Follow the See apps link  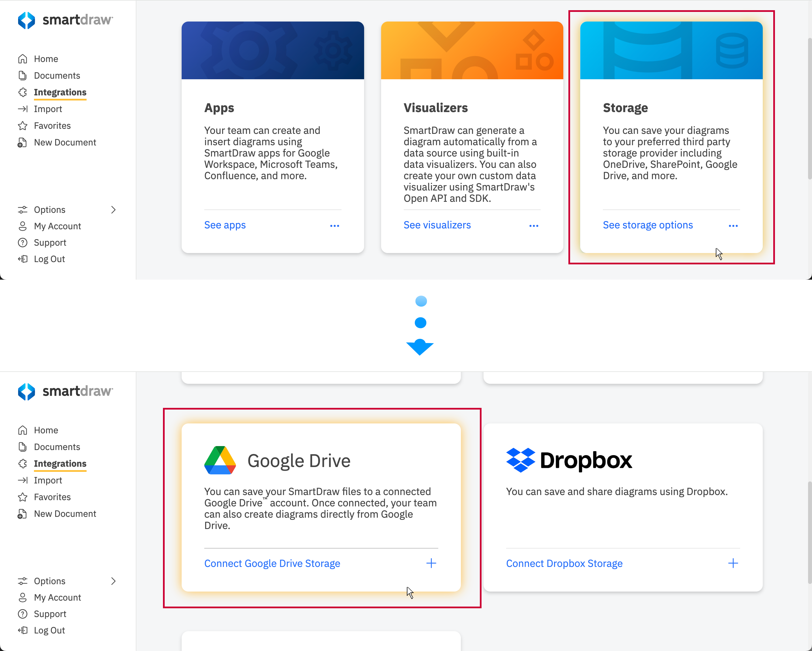tap(225, 225)
